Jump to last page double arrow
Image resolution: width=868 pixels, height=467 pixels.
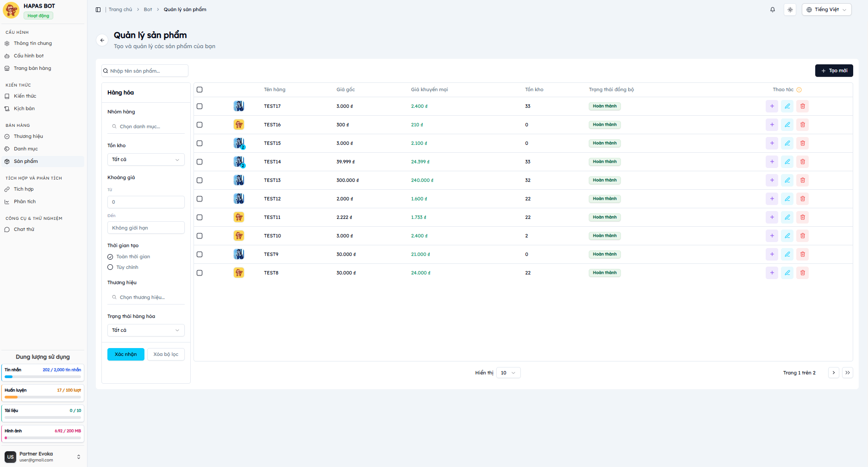pos(847,373)
